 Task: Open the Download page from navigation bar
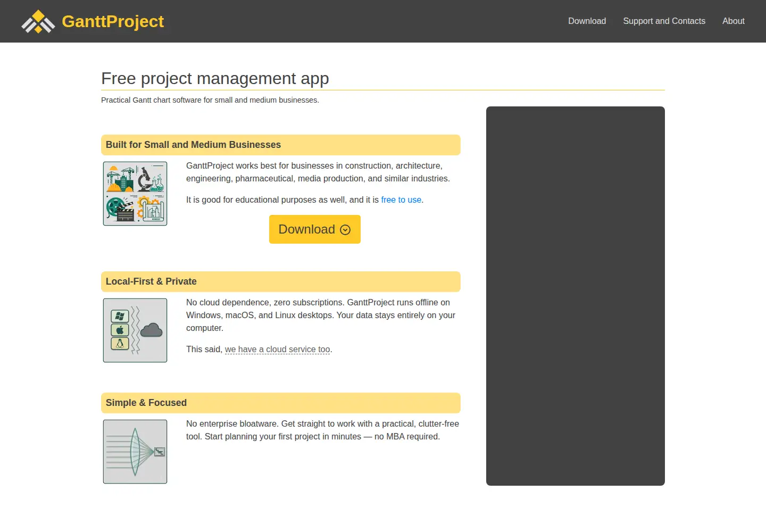pos(587,21)
